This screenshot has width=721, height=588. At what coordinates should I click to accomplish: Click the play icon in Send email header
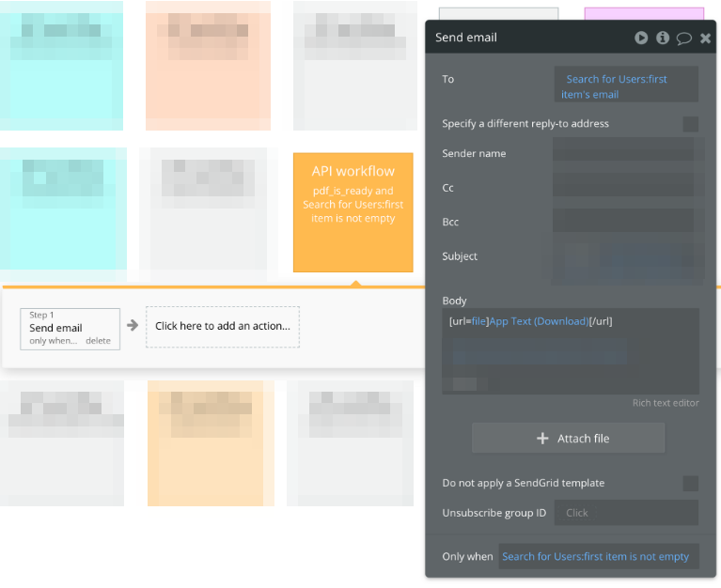coord(641,38)
